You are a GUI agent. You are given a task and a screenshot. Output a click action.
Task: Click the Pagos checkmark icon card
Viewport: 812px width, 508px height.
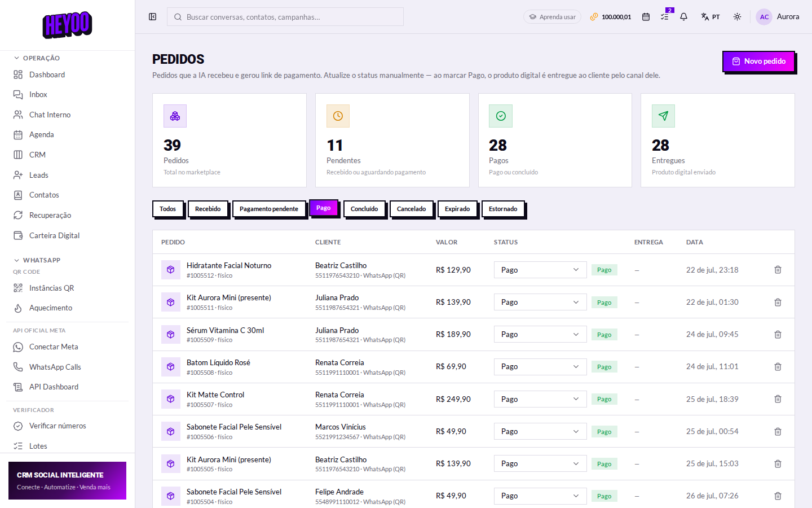pyautogui.click(x=501, y=116)
